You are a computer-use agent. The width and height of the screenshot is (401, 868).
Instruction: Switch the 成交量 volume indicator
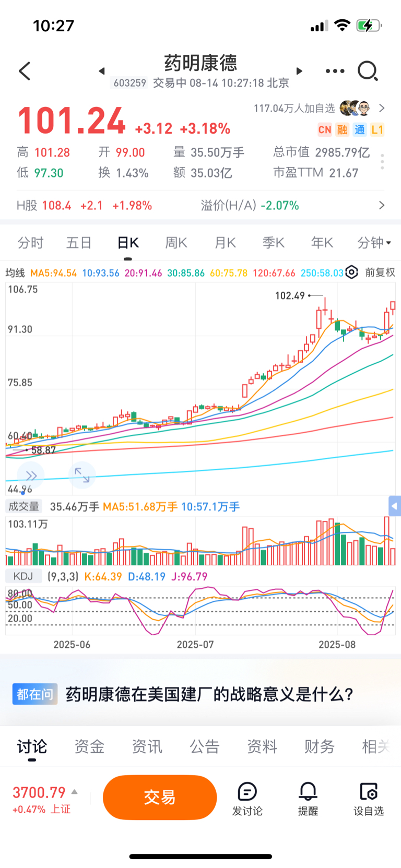23,506
